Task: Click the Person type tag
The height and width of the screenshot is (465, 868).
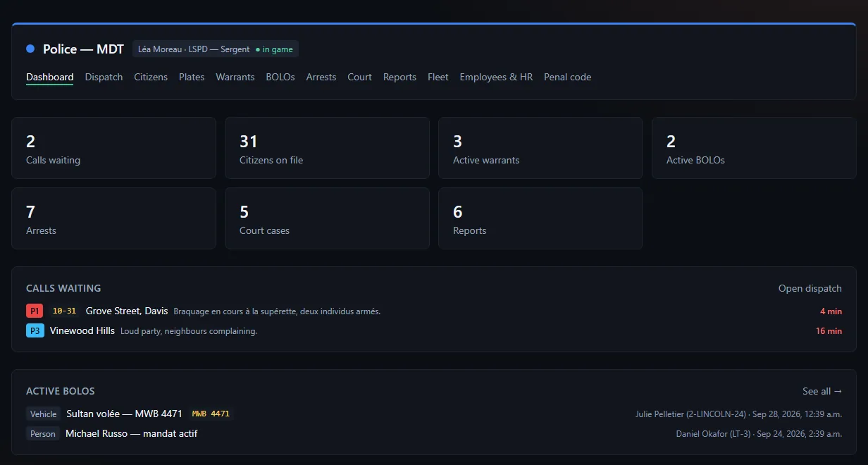Action: pos(42,433)
